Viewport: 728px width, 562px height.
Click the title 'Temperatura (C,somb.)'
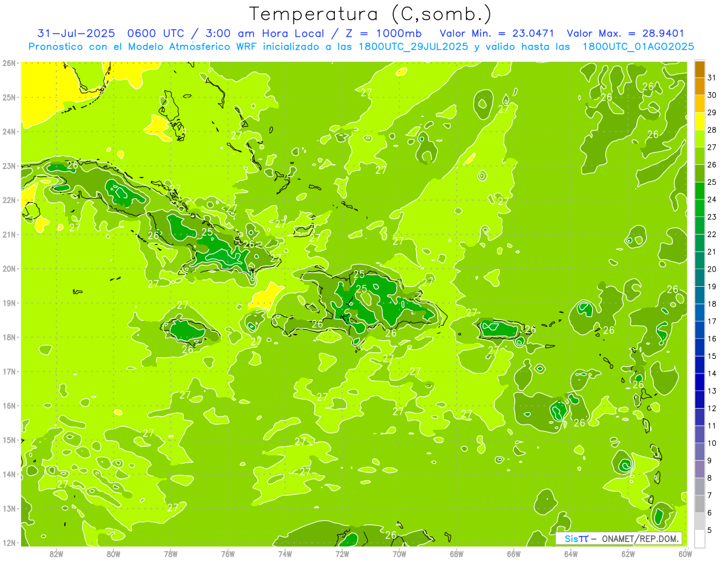pos(371,15)
